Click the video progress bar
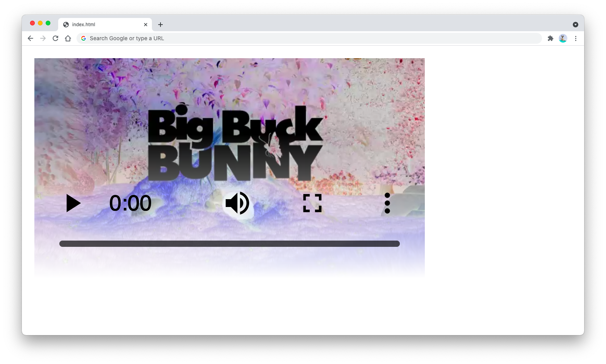The height and width of the screenshot is (364, 606). tap(230, 244)
